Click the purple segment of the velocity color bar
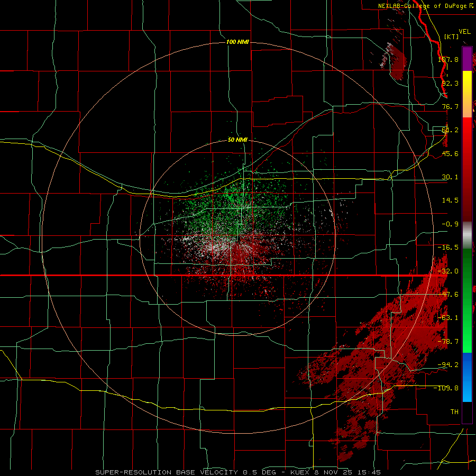Image resolution: width=476 pixels, height=476 pixels. pyautogui.click(x=467, y=59)
